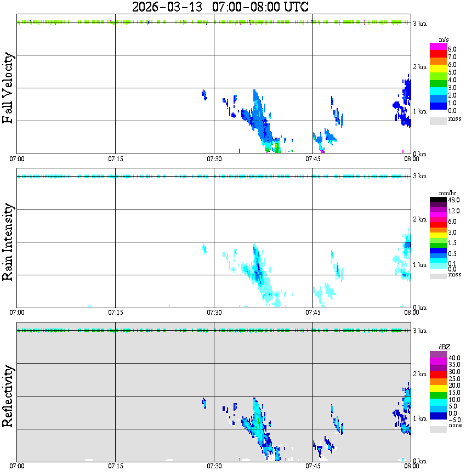Click the 07:15 time label under Fall Velocity panel

pyautogui.click(x=115, y=159)
